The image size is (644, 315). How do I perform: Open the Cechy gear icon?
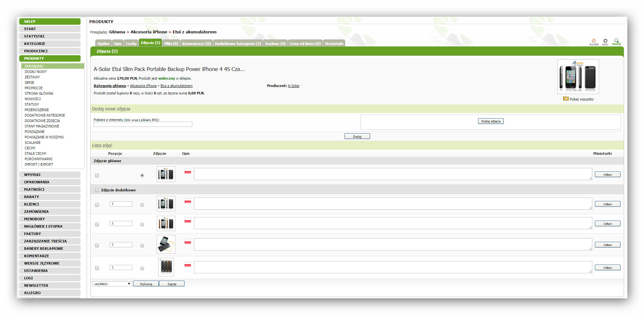pos(605,42)
